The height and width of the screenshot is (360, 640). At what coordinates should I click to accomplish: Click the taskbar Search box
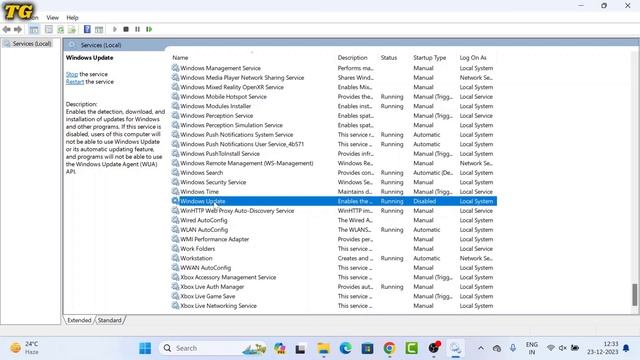pyautogui.click(x=213, y=348)
